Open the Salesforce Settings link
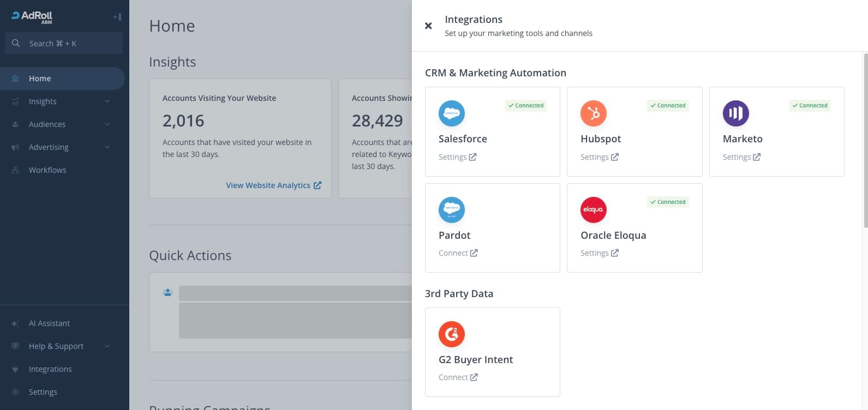868x410 pixels. (457, 157)
